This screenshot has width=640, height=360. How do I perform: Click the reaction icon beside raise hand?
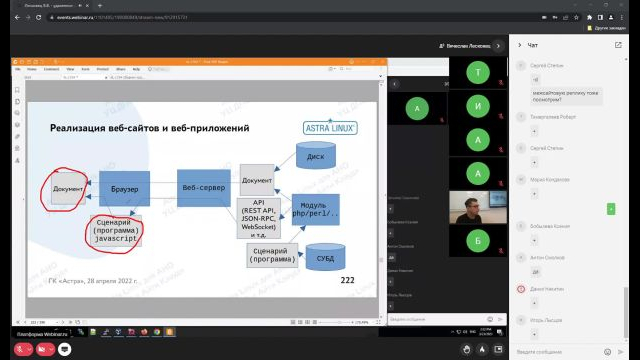point(482,349)
